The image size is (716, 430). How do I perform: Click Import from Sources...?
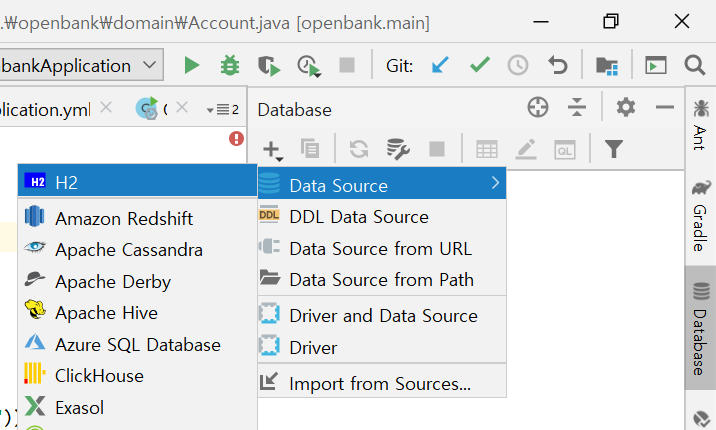(382, 384)
